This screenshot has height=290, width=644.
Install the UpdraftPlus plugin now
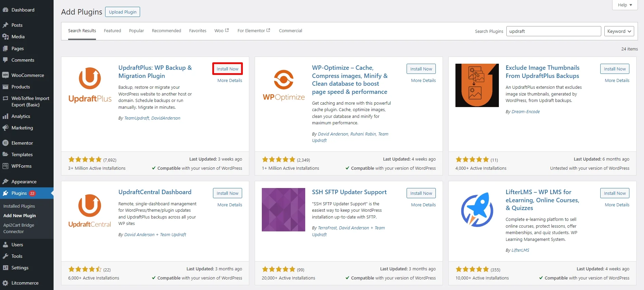(228, 69)
